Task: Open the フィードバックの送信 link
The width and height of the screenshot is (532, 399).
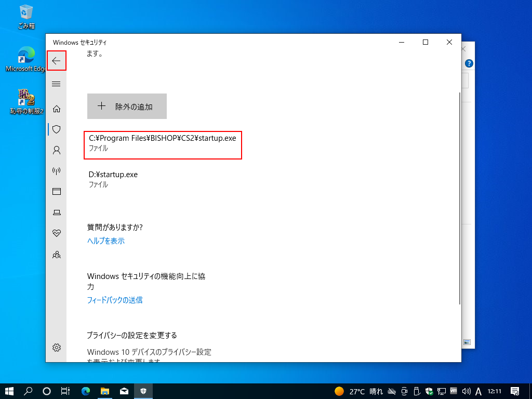Action: [115, 300]
